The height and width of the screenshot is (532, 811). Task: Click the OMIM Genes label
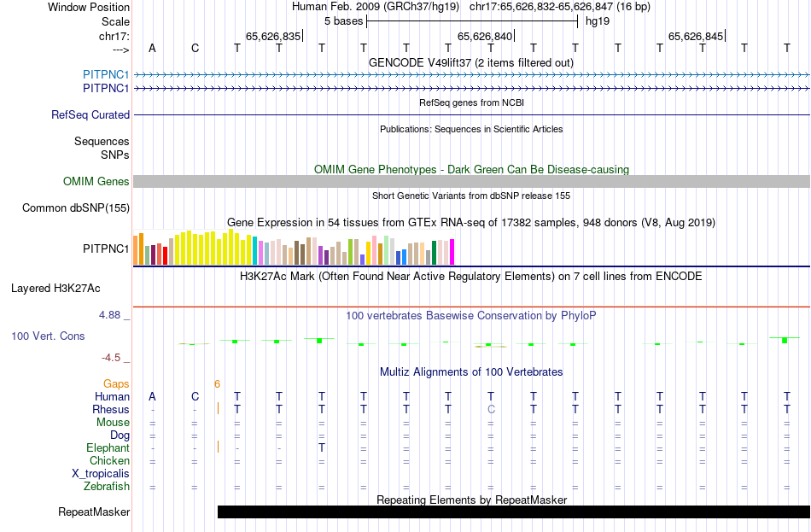[x=96, y=182]
